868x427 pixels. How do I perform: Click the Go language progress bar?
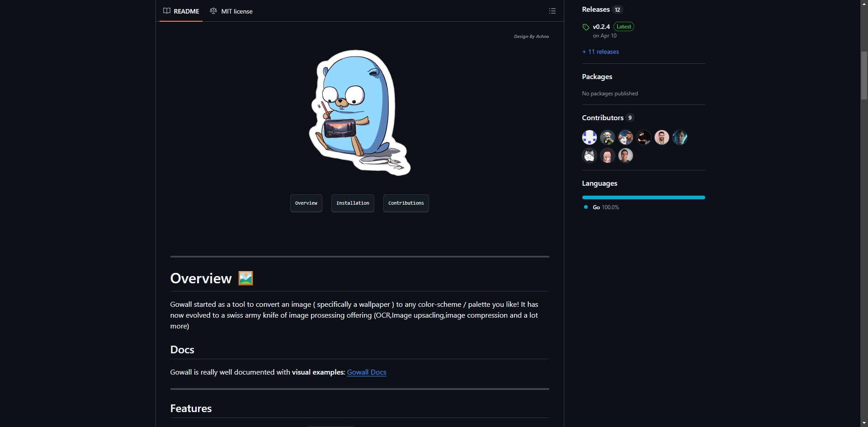(x=643, y=197)
